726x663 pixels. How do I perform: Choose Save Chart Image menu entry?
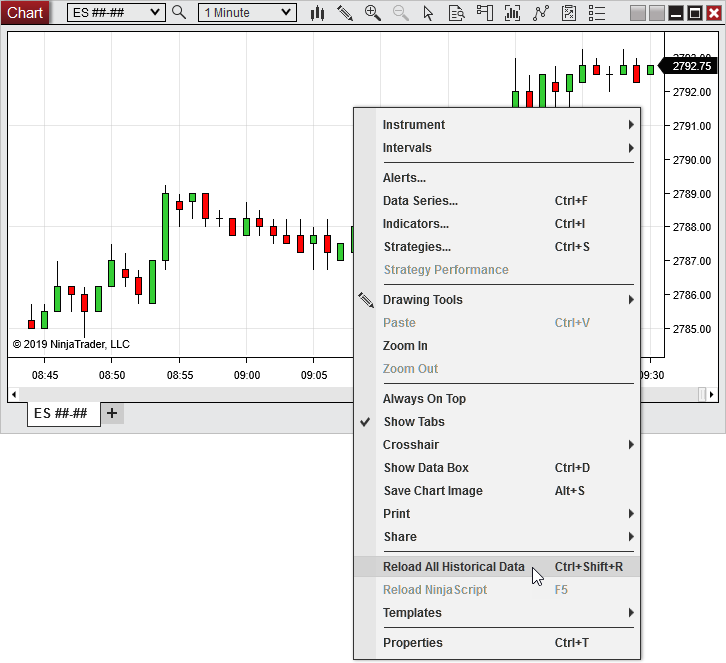[x=433, y=491]
